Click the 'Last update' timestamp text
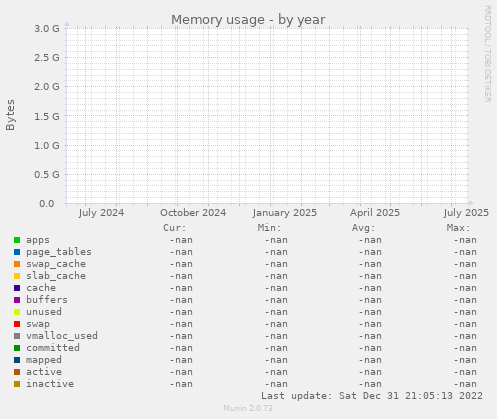 [x=372, y=396]
